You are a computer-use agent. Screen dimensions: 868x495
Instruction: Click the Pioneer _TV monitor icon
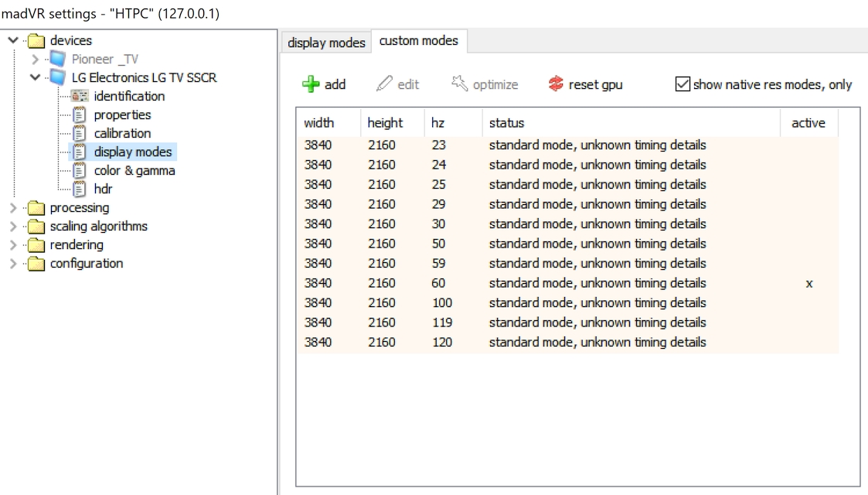tap(59, 60)
